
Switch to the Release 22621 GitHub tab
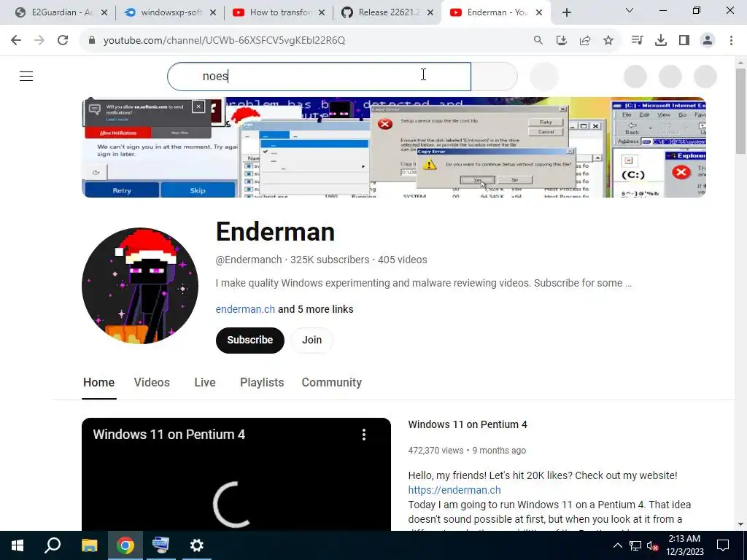point(388,12)
